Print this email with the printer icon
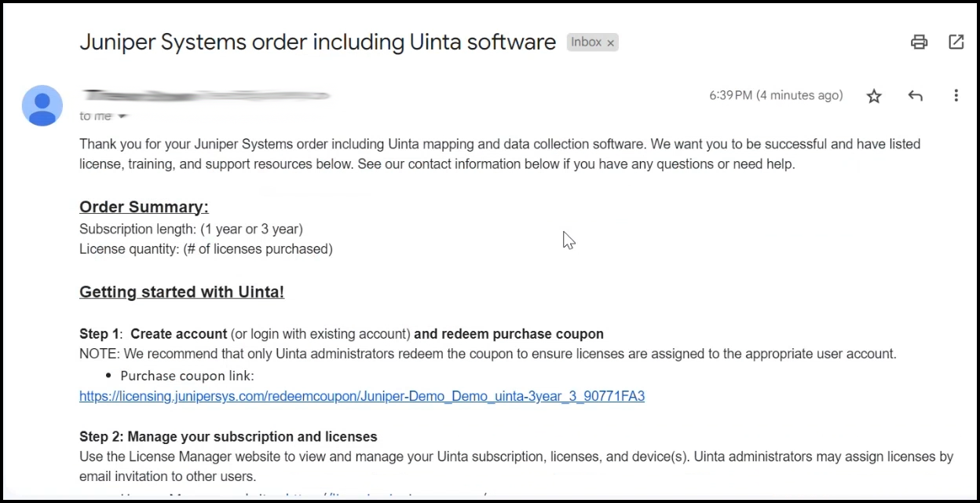The width and height of the screenshot is (980, 503). (919, 42)
